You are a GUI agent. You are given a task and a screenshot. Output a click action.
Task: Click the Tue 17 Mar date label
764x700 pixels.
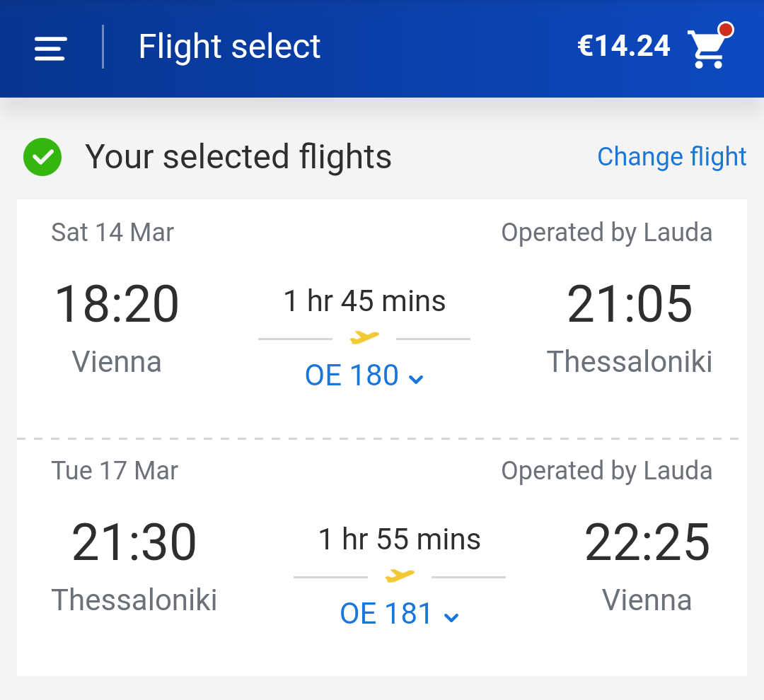pos(115,471)
